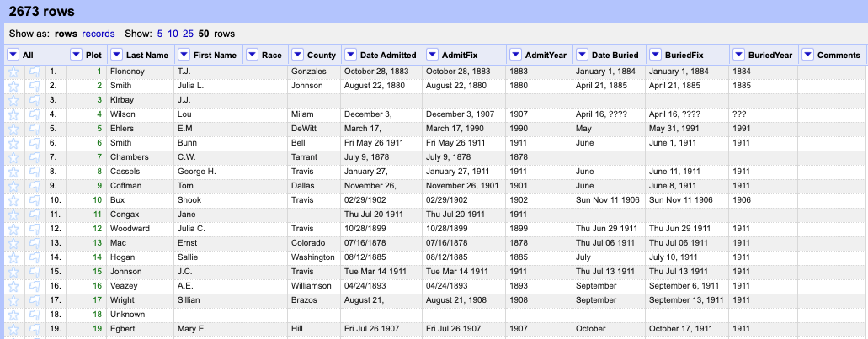Viewport: 868px width, 339px height.
Task: Open the AdmitYear column dropdown
Action: click(515, 55)
